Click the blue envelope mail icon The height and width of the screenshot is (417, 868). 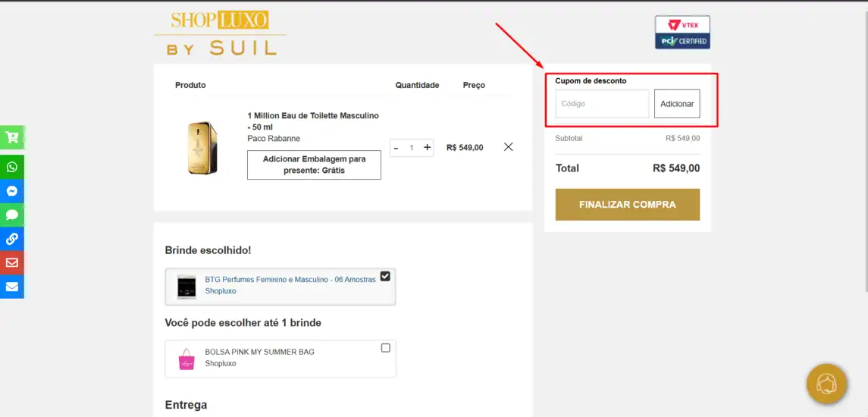(x=12, y=287)
